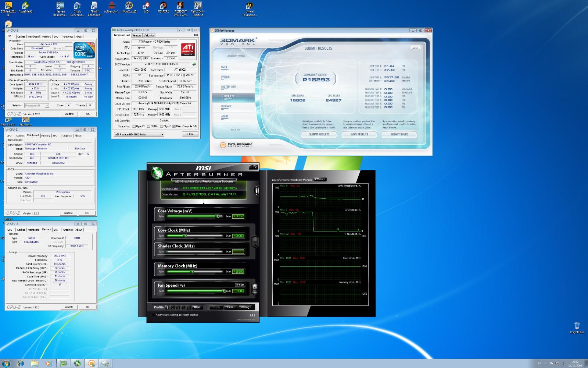Switch to the Validation tab in GPU-Z
Screen dimensions: 588x368
click(149, 35)
